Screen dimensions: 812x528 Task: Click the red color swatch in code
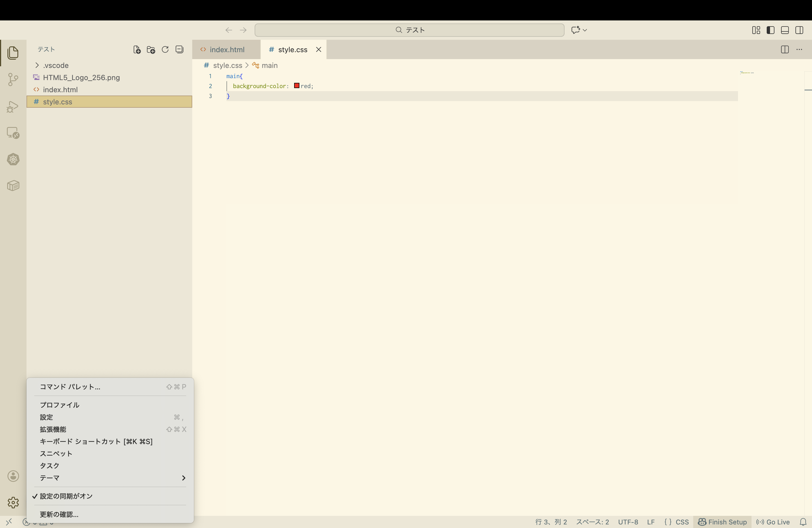pyautogui.click(x=296, y=86)
